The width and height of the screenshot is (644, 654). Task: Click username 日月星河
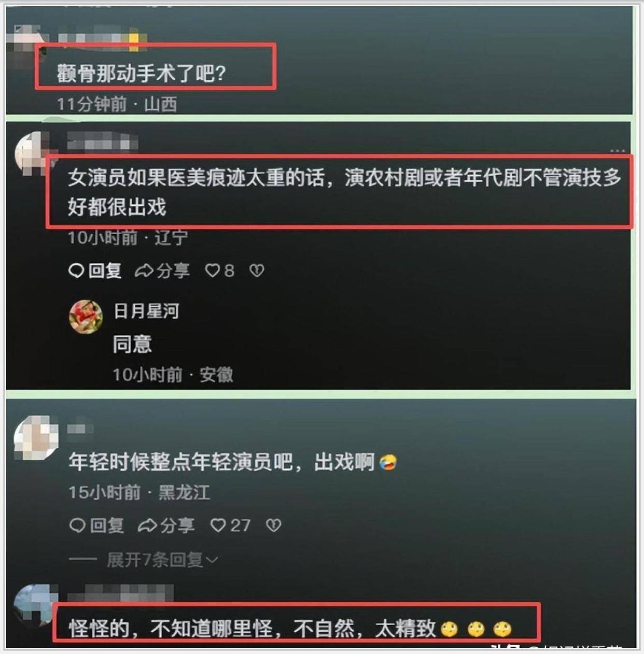146,311
